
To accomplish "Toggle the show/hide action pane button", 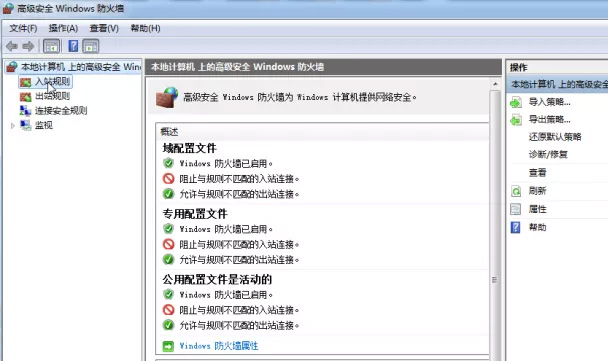I will pyautogui.click(x=91, y=46).
